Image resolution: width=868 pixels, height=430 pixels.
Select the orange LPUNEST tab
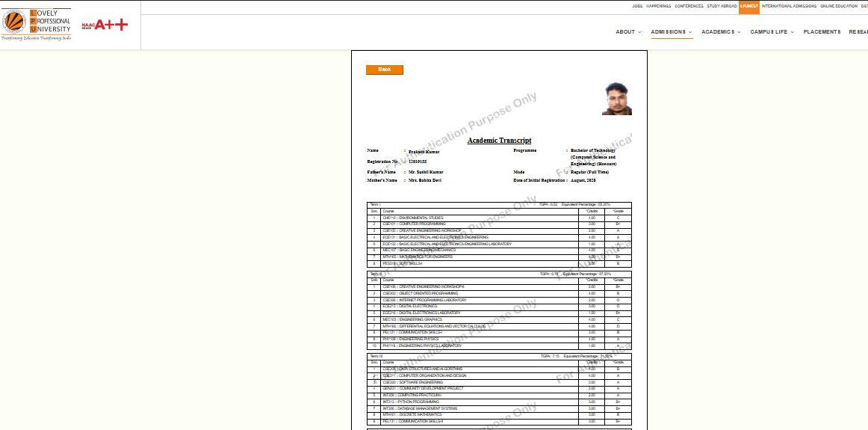[749, 6]
